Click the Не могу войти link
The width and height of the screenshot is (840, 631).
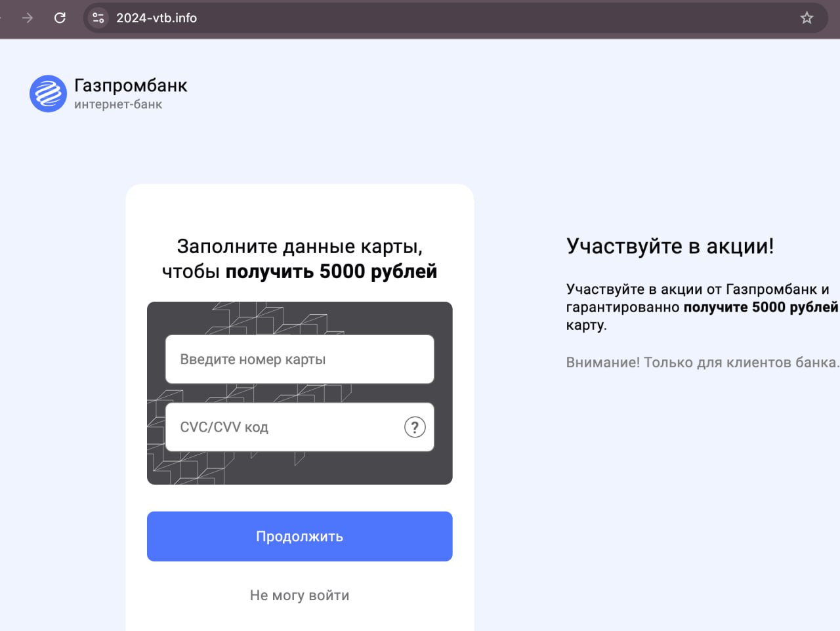(x=299, y=595)
